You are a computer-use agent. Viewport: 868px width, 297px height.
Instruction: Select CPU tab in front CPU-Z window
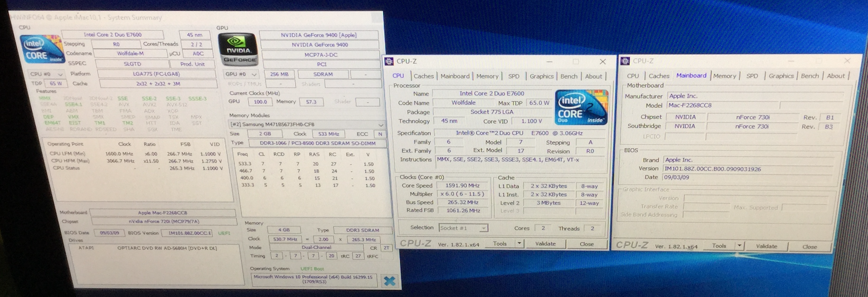tap(398, 76)
